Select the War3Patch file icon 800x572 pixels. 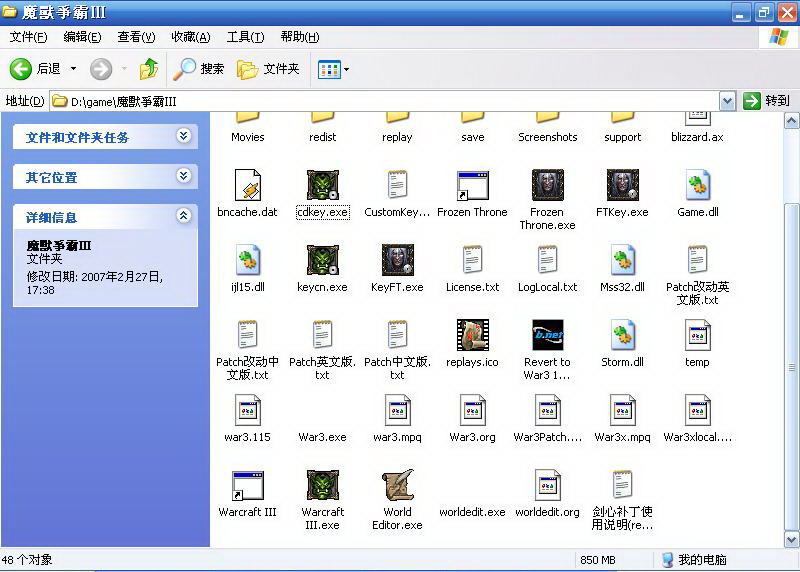point(547,410)
